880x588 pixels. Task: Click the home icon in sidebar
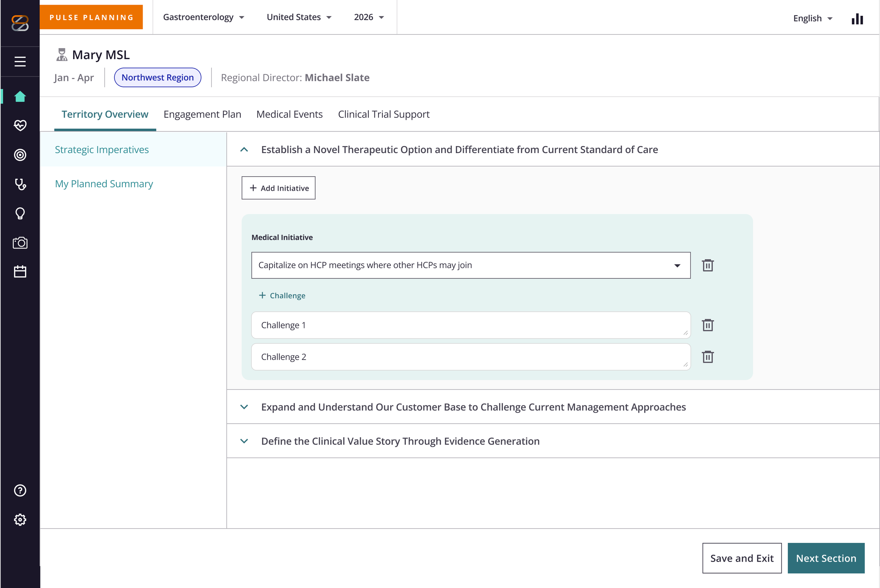point(20,96)
